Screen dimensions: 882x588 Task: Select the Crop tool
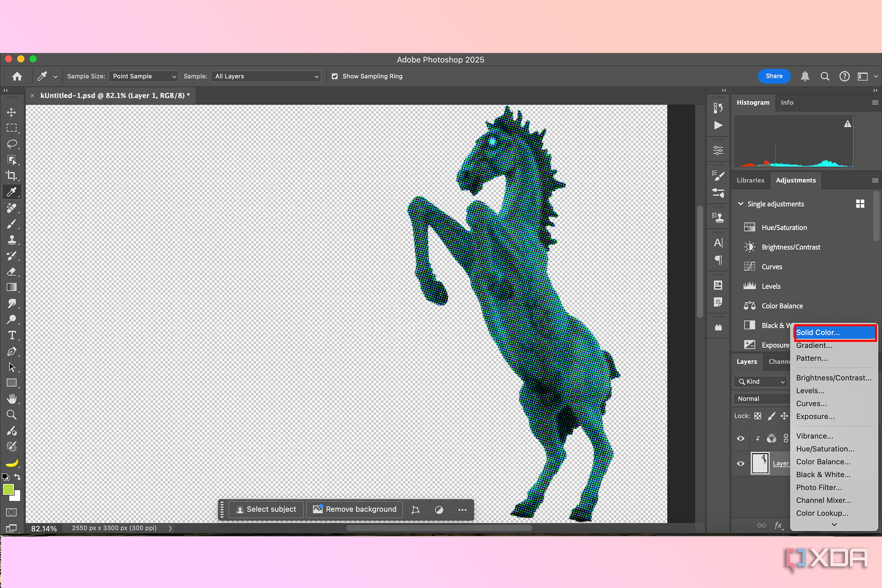pyautogui.click(x=12, y=176)
